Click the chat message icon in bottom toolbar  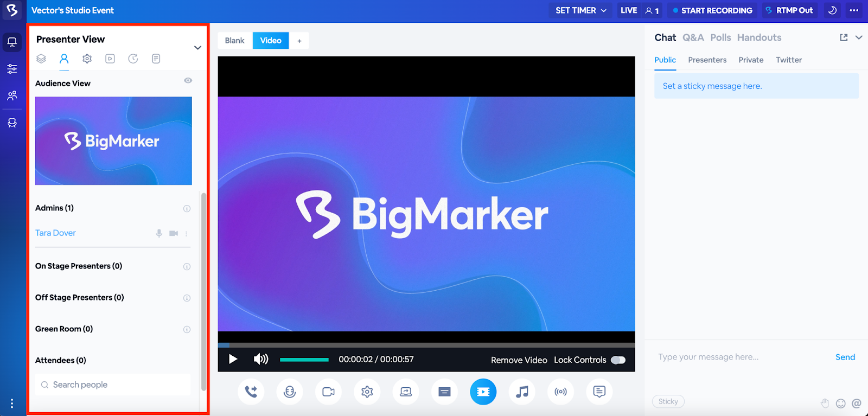pyautogui.click(x=599, y=392)
